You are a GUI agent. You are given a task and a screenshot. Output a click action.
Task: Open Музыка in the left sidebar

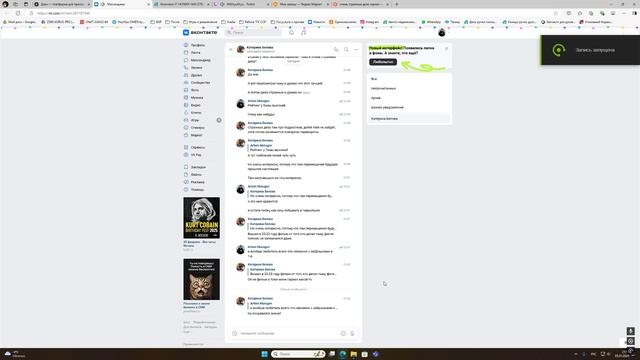(x=198, y=98)
